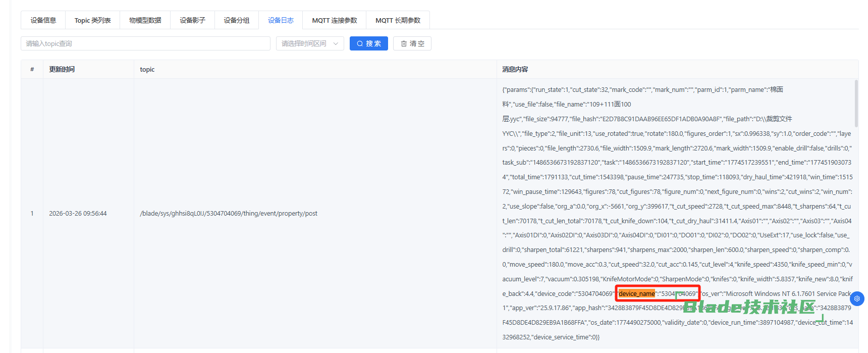The width and height of the screenshot is (868, 353).
Task: Switch to MQTT 长期参数 tab
Action: [x=398, y=20]
